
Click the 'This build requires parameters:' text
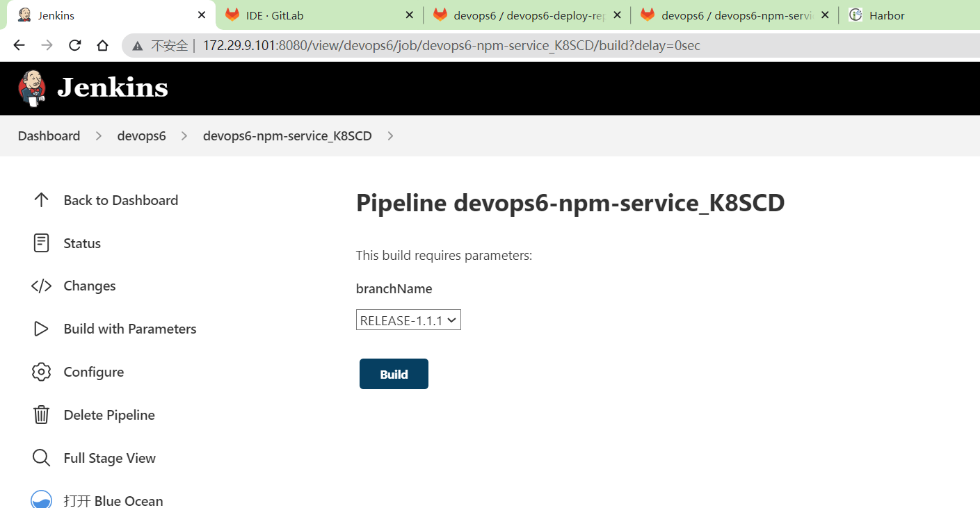[444, 256]
